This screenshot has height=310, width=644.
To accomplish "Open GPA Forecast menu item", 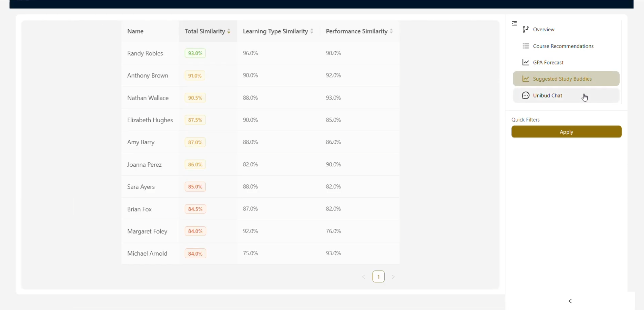I will 566,62.
